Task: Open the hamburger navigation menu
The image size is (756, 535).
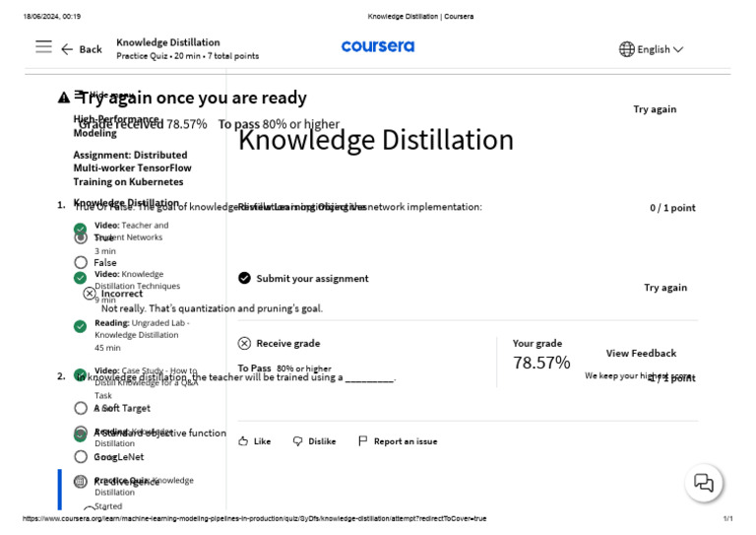Action: pyautogui.click(x=43, y=46)
